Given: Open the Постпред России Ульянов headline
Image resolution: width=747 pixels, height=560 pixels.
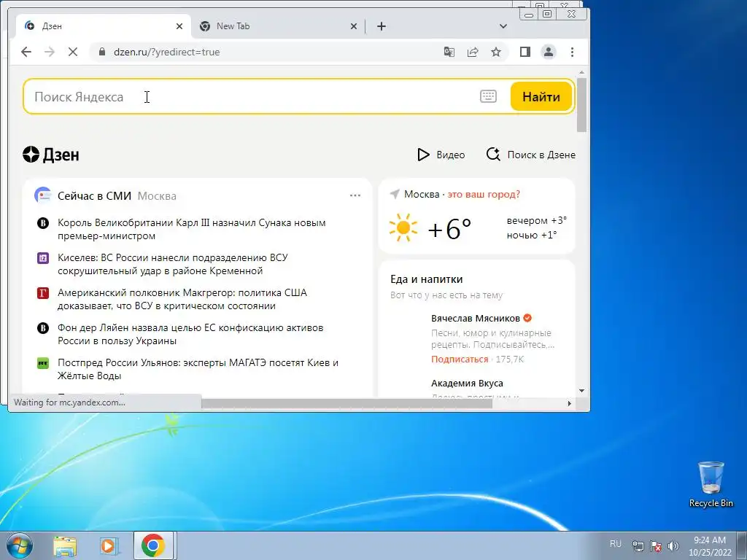Looking at the screenshot, I should click(x=198, y=369).
